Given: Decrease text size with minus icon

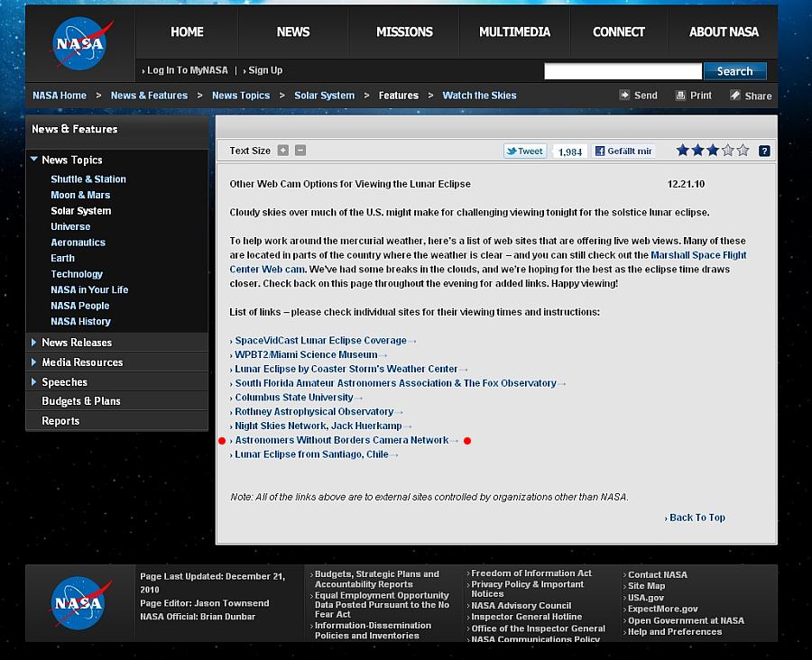Looking at the screenshot, I should point(300,151).
